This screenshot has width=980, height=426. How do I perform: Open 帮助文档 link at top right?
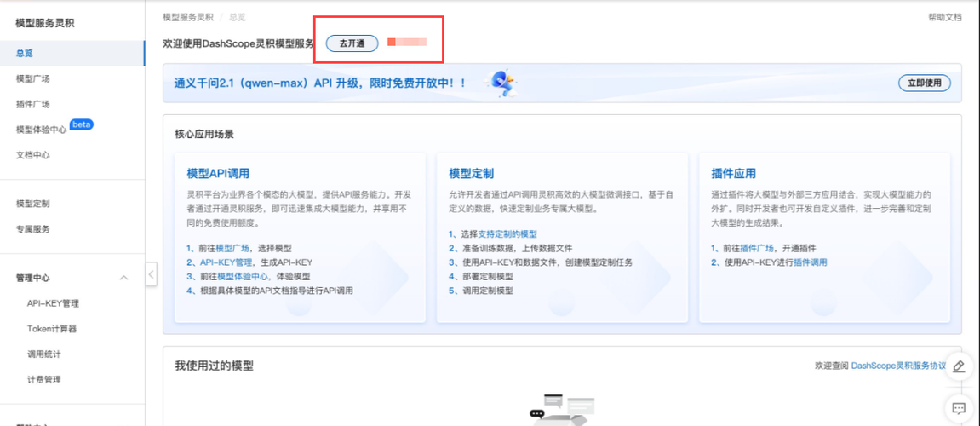click(x=945, y=18)
